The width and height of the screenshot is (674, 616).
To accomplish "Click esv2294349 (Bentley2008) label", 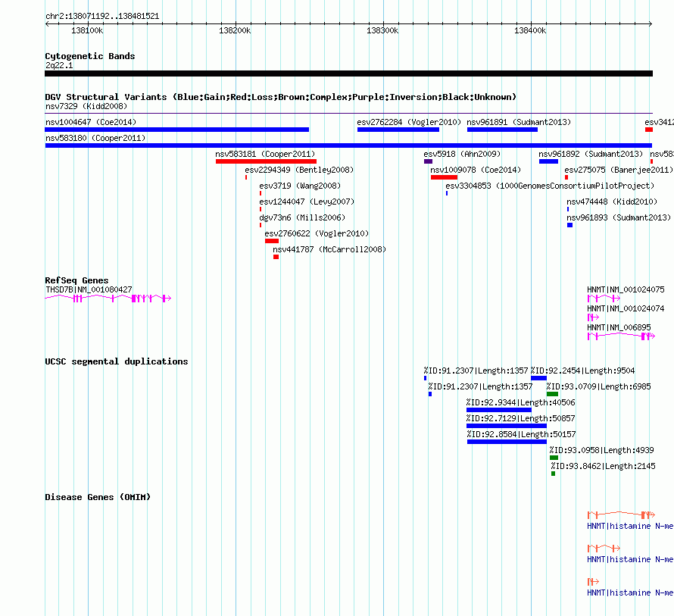I will 299,170.
